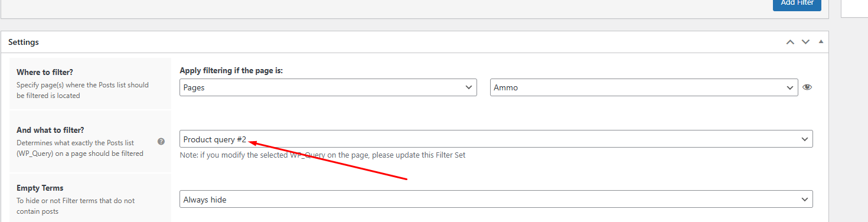The image size is (868, 222).
Task: Move Settings panel up with up chevron
Action: 790,42
